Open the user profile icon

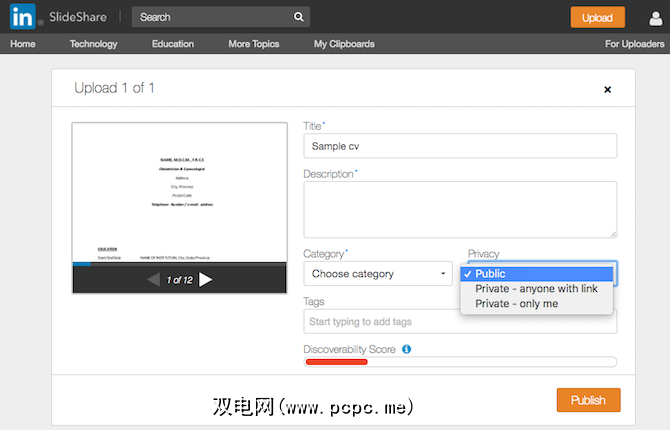655,18
